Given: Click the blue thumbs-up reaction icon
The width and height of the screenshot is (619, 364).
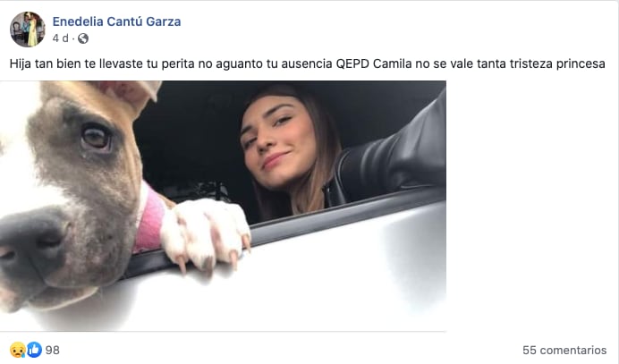Looking at the screenshot, I should coord(34,350).
